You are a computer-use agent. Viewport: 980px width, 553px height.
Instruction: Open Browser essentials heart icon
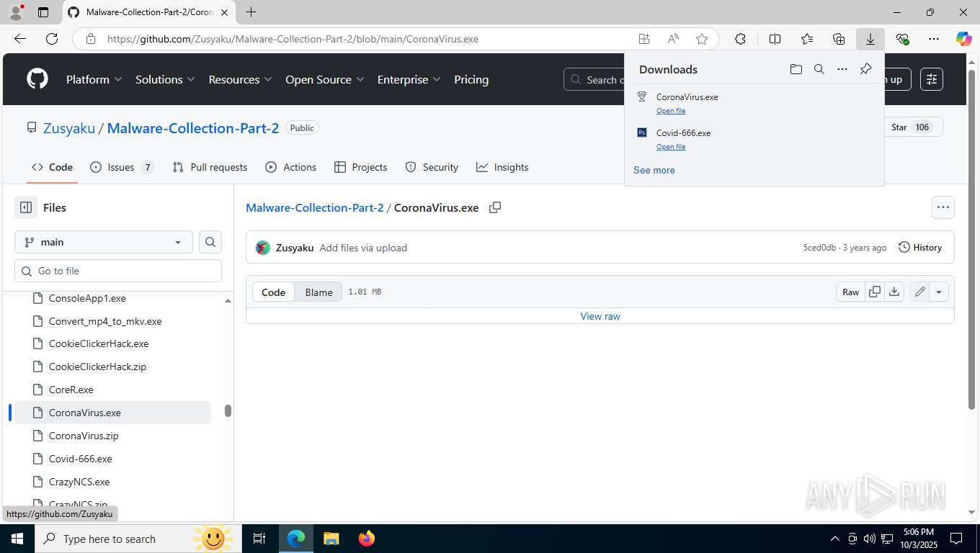(x=902, y=39)
